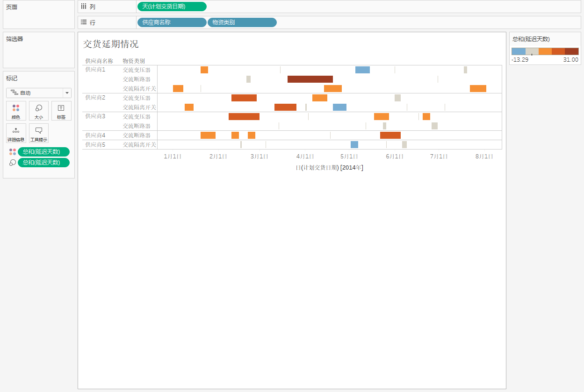The height and width of the screenshot is (392, 584).
Task: Click blue bar in 供应商5 交流隔离开关 row
Action: pyautogui.click(x=354, y=144)
